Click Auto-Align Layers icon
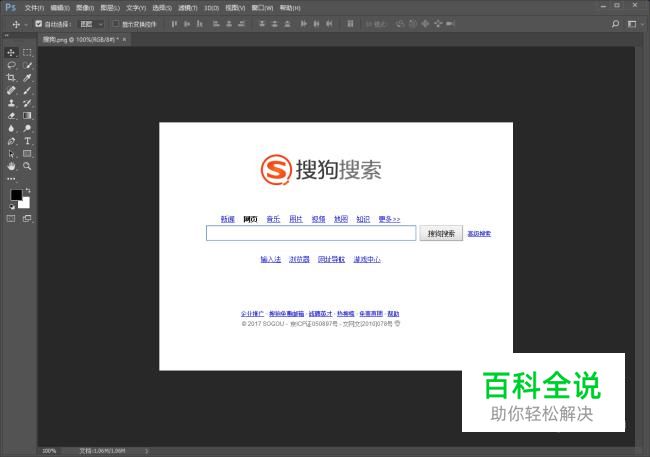Screen dimensions: 650x457 coord(350,24)
